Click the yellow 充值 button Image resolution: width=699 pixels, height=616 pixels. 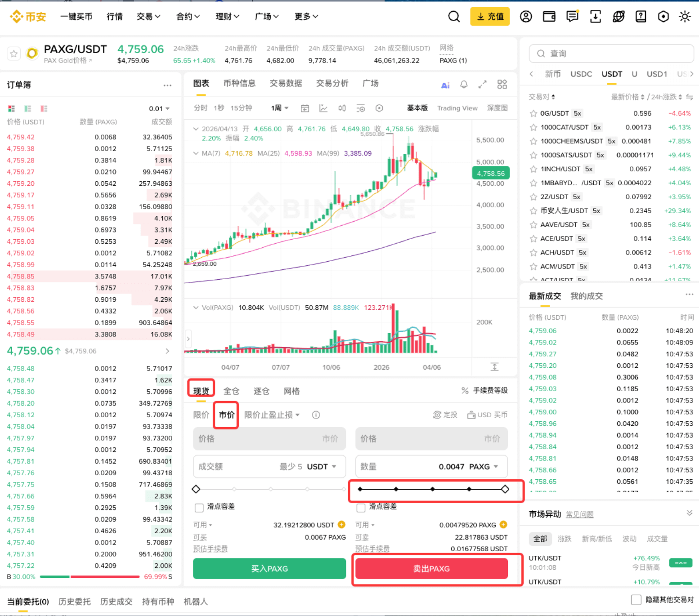tap(490, 16)
